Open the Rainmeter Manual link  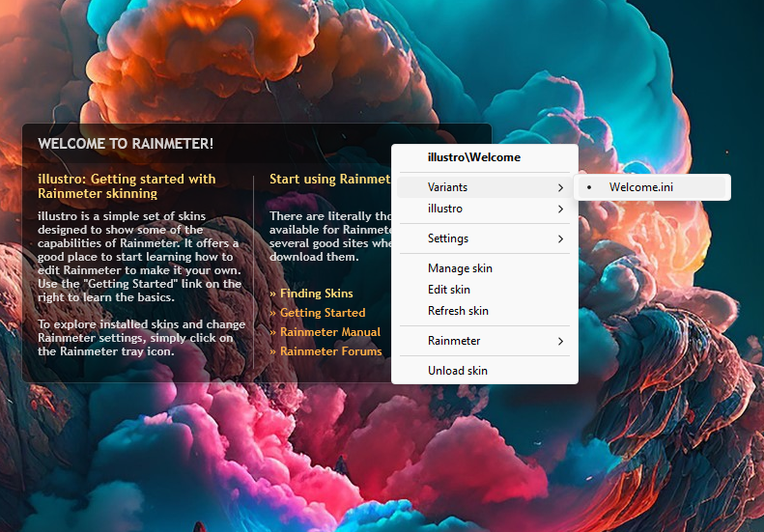[325, 332]
